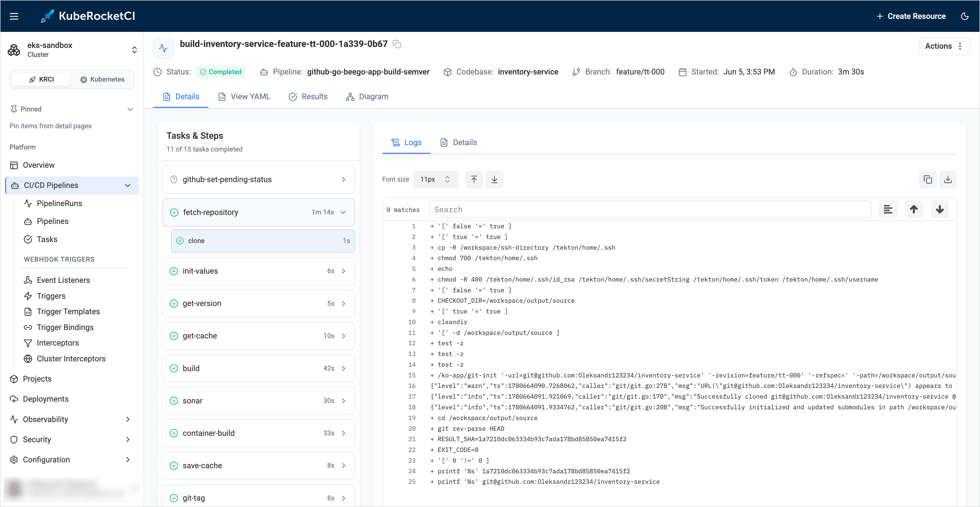Select the top Details tab
This screenshot has width=980, height=507.
(181, 97)
